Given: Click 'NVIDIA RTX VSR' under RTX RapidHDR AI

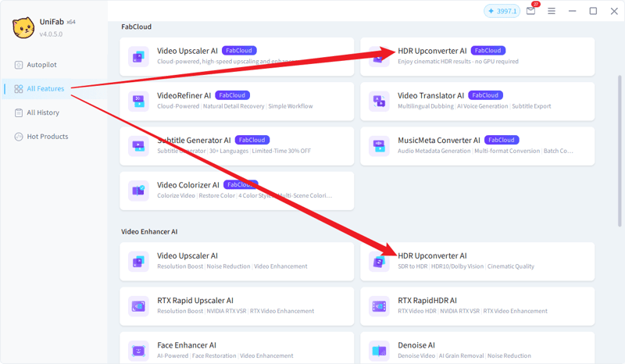Looking at the screenshot, I should click(460, 311).
